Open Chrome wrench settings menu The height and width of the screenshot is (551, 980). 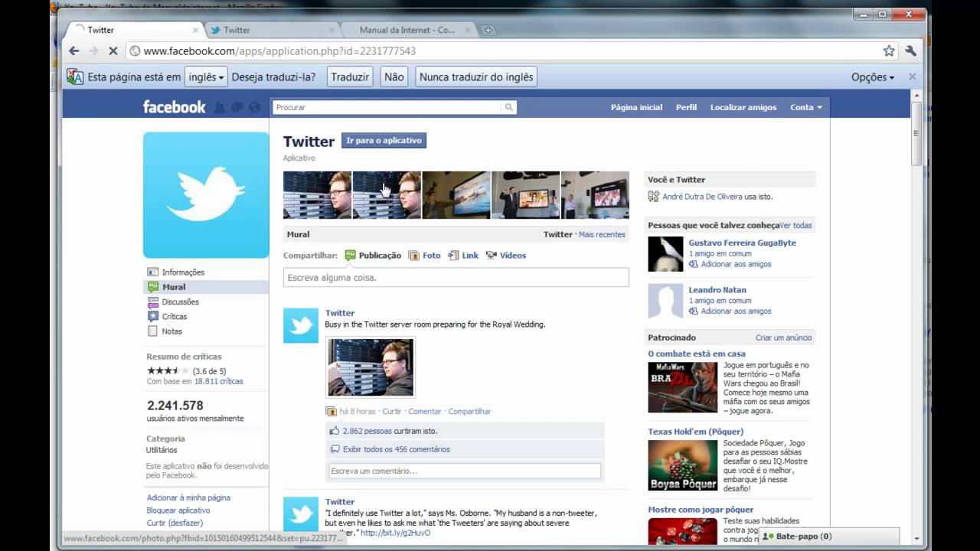(x=910, y=51)
